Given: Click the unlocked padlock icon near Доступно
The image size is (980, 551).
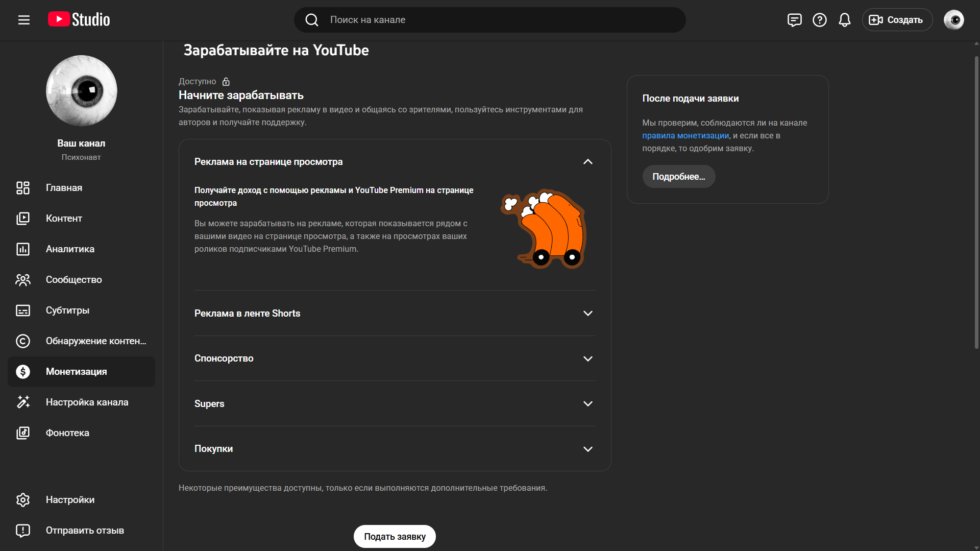Looking at the screenshot, I should tap(226, 81).
